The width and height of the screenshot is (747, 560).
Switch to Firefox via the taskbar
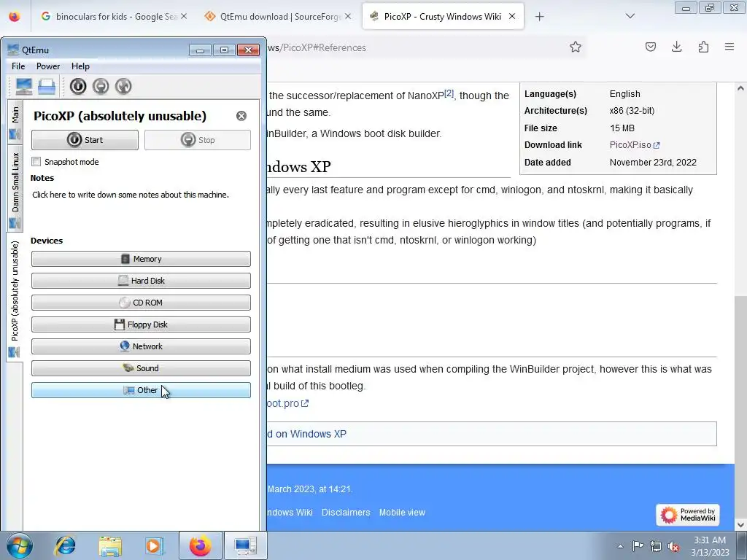click(x=201, y=545)
